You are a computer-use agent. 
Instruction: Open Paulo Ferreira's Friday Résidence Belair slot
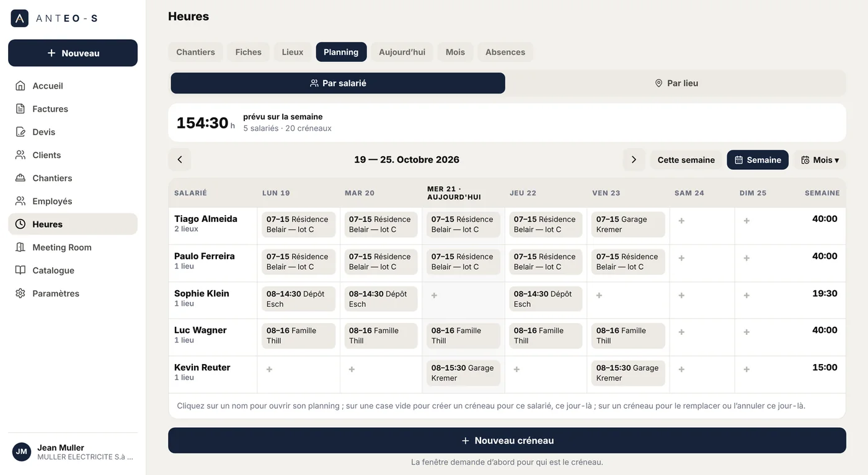pyautogui.click(x=629, y=262)
